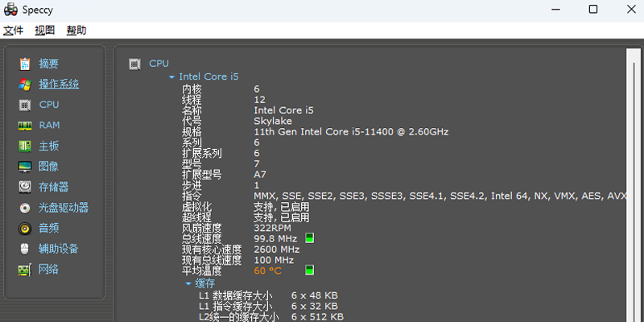Minimize the Speccy window
644x322 pixels.
click(x=555, y=9)
